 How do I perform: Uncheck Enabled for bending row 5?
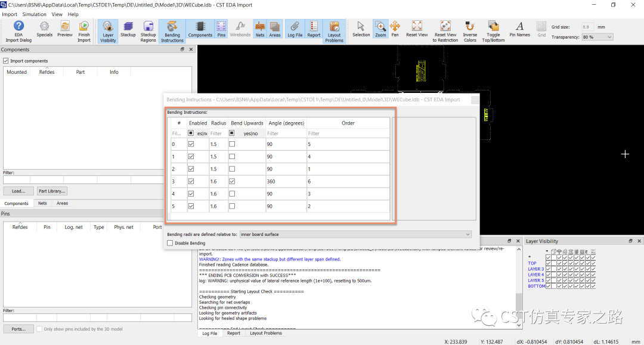coord(191,206)
